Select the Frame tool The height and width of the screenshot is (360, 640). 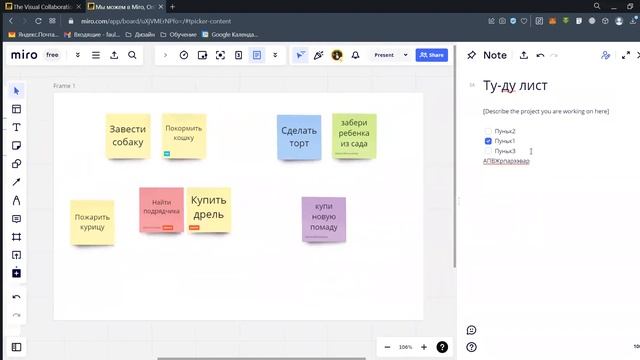pyautogui.click(x=16, y=237)
